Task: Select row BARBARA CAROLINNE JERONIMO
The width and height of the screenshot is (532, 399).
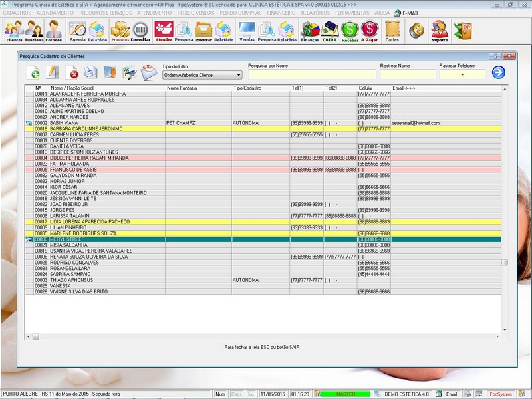Action: pyautogui.click(x=263, y=129)
